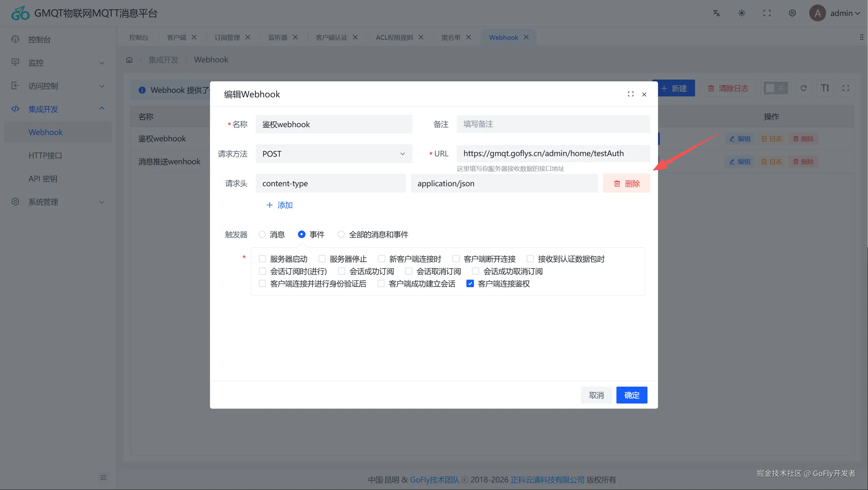The width and height of the screenshot is (868, 490).
Task: Check the 接收到认证数据包时 checkbox
Action: point(530,259)
